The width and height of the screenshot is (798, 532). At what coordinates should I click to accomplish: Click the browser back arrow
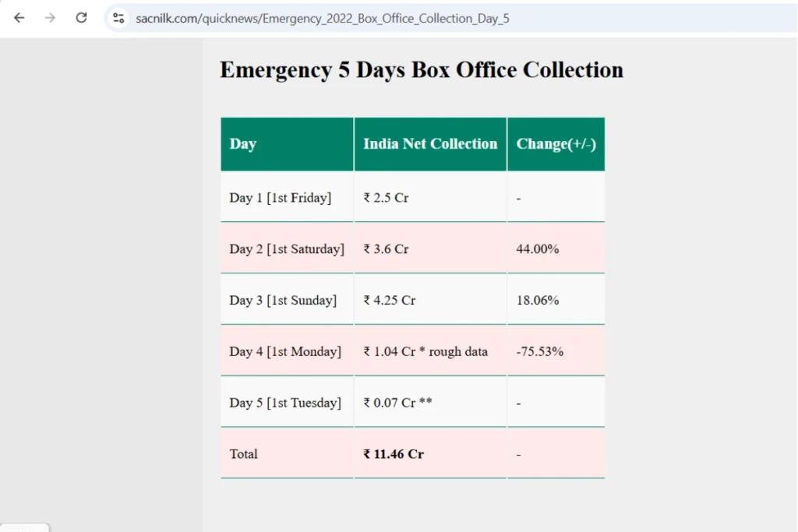[x=19, y=19]
